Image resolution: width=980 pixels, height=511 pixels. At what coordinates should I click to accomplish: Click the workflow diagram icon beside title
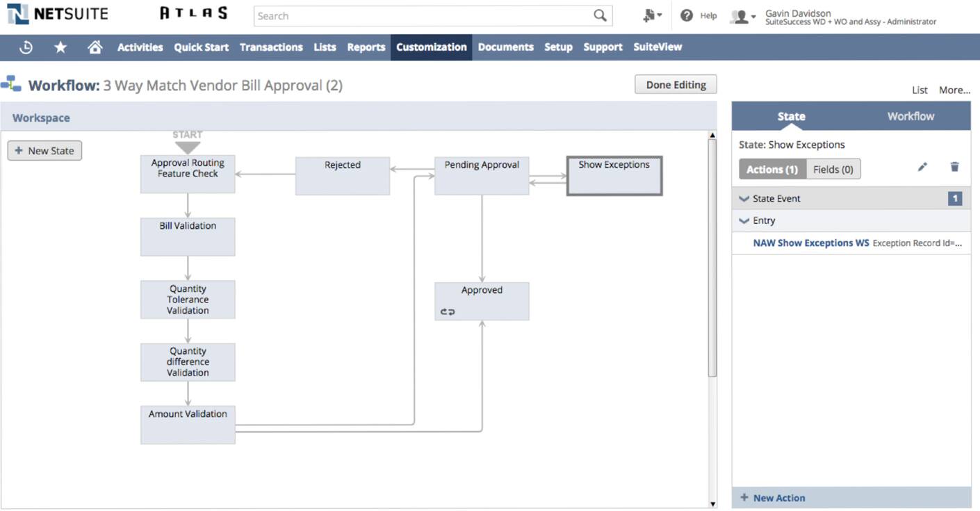coord(11,85)
